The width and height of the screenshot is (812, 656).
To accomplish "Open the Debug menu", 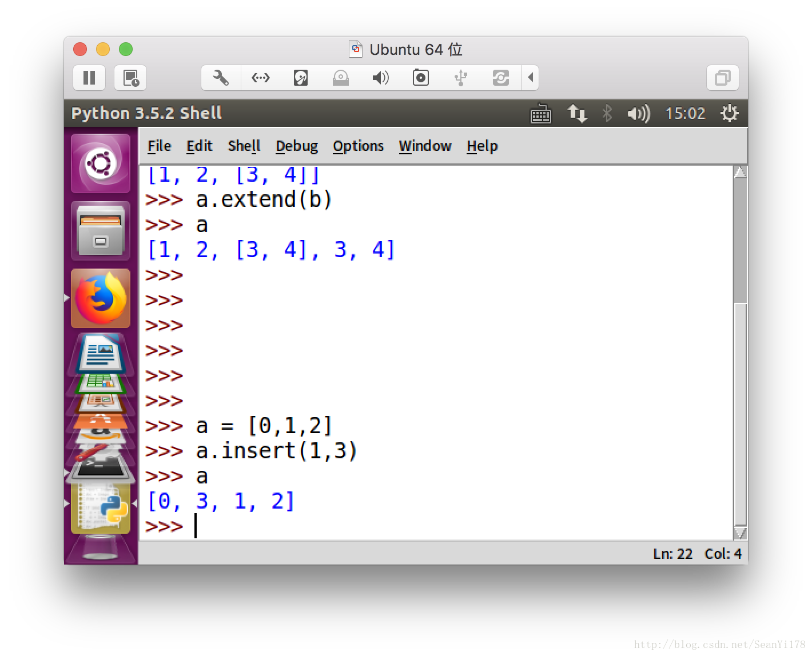I will (x=296, y=146).
